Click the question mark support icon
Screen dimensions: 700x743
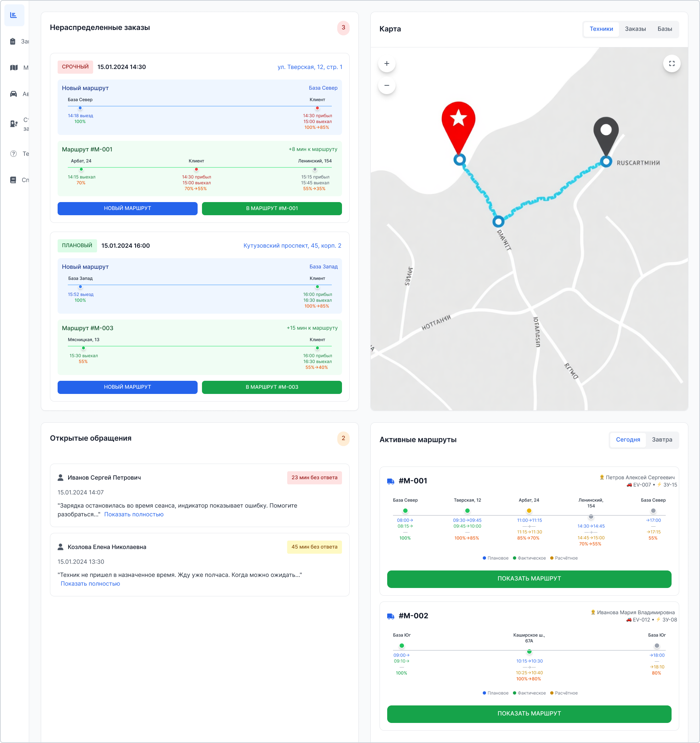tap(13, 154)
